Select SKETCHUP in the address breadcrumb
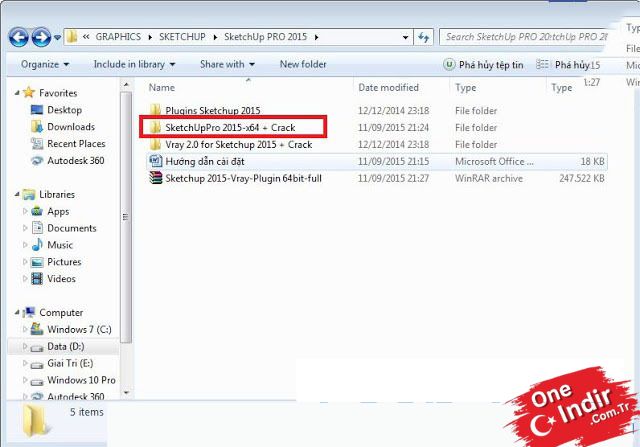Screen dimensions: 640x447 [182, 37]
